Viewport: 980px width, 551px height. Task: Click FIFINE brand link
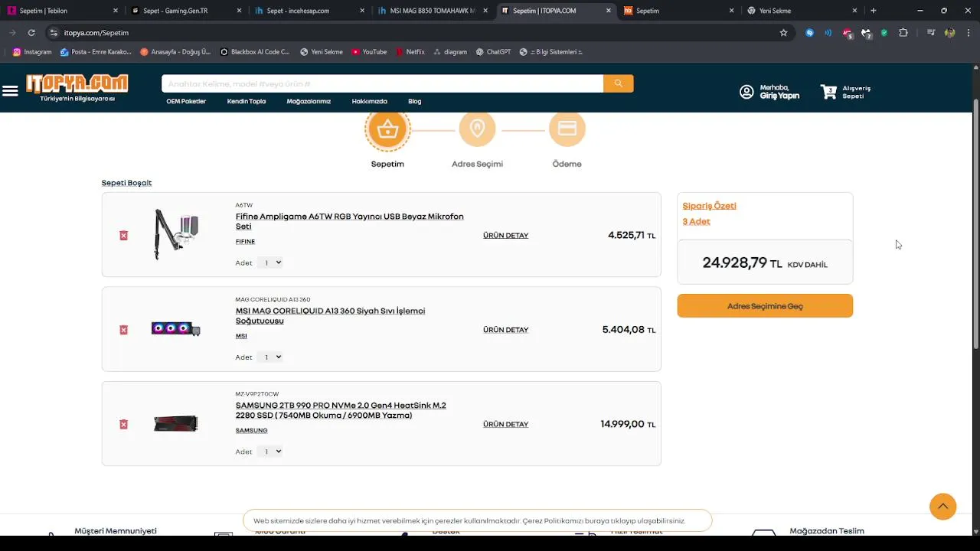[x=245, y=242]
